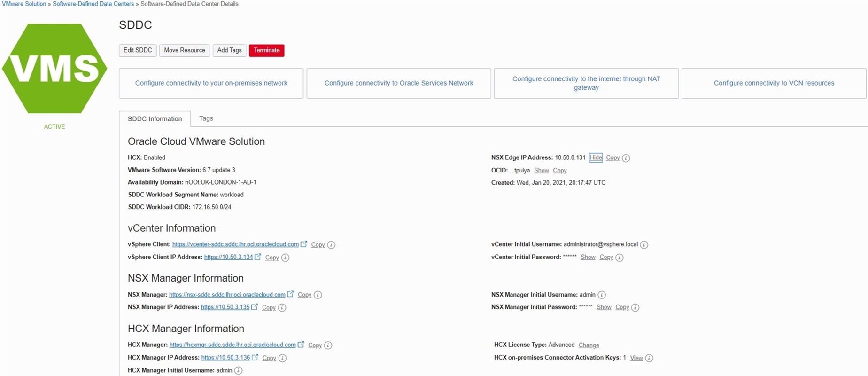The image size is (868, 376).
Task: Open https://10.50.3.134 vSphere IP link
Action: [228, 257]
